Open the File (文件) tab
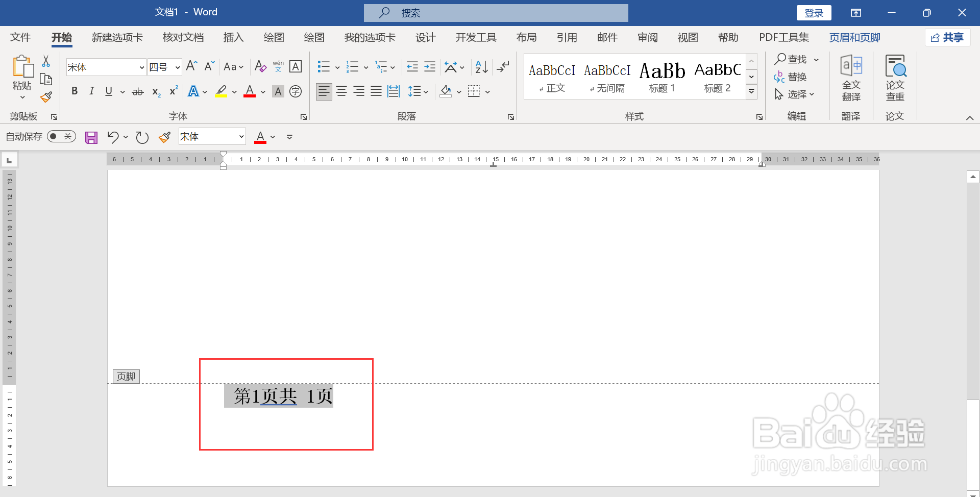The height and width of the screenshot is (497, 980). (20, 37)
